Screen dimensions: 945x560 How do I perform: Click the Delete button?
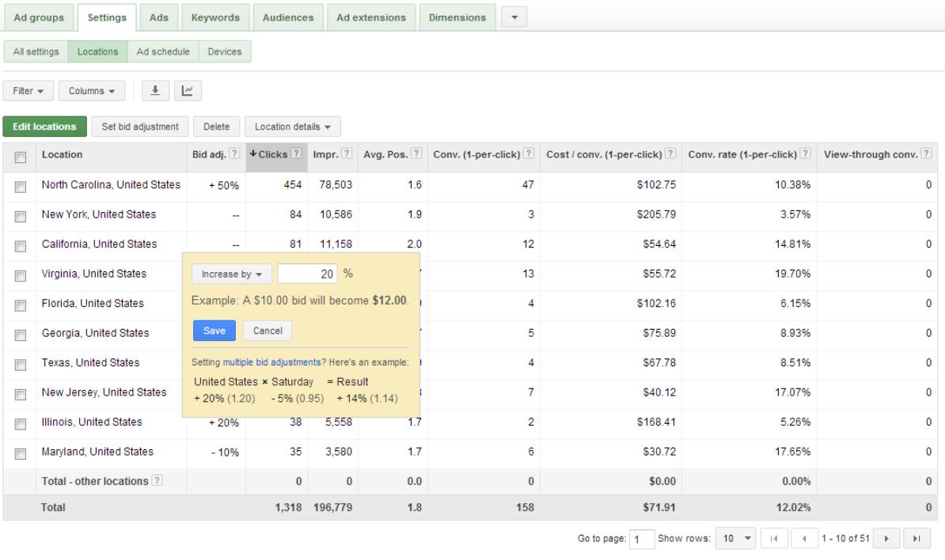pyautogui.click(x=216, y=127)
